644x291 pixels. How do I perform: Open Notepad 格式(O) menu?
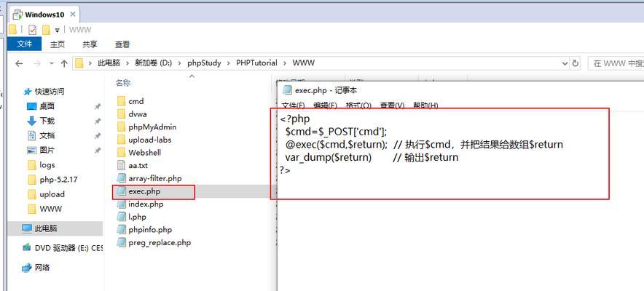pyautogui.click(x=358, y=105)
